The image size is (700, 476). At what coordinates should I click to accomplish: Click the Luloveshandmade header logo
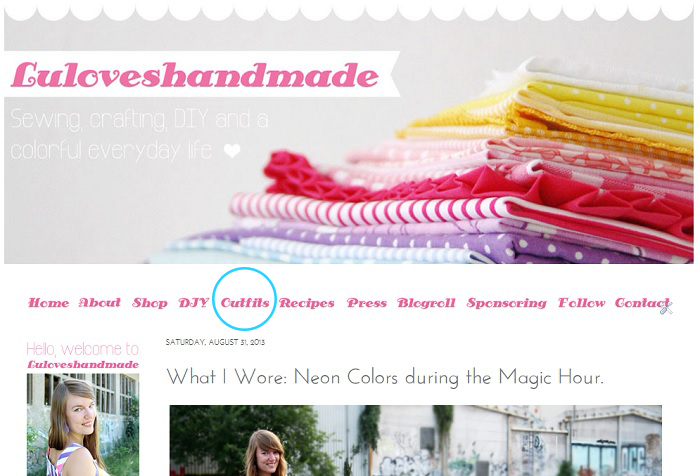tap(195, 75)
